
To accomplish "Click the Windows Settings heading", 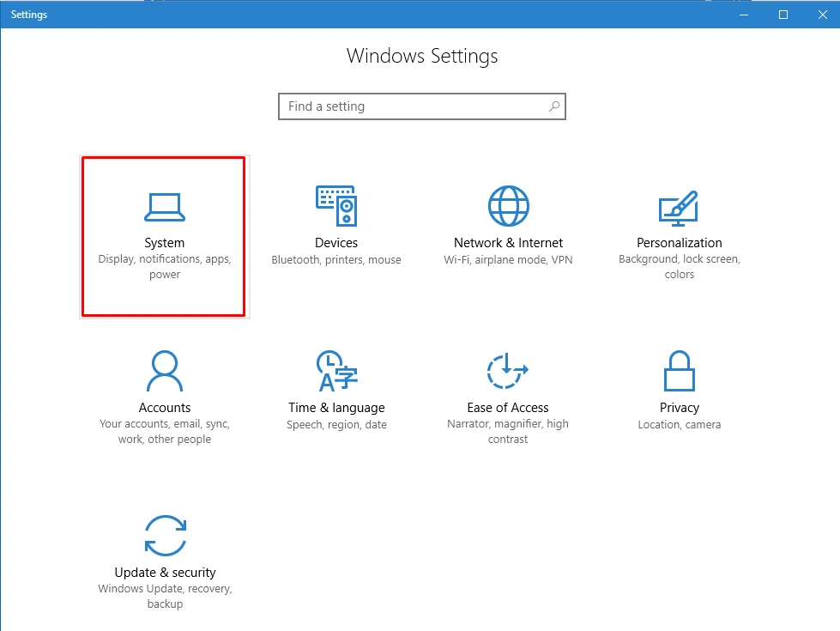I will tap(422, 56).
